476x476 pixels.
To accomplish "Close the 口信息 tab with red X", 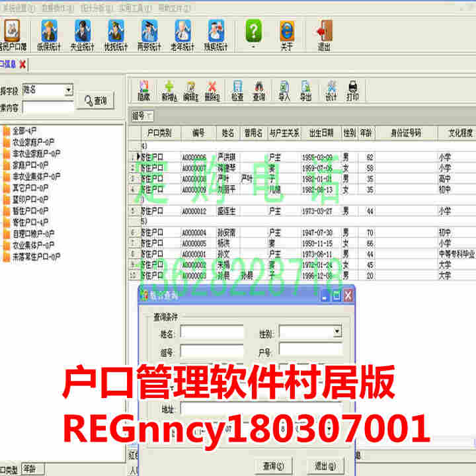I will tap(22, 64).
